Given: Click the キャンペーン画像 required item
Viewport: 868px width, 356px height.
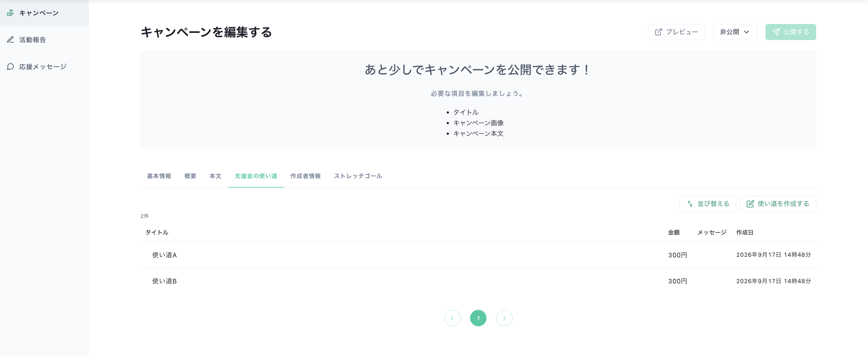Looking at the screenshot, I should coord(478,123).
